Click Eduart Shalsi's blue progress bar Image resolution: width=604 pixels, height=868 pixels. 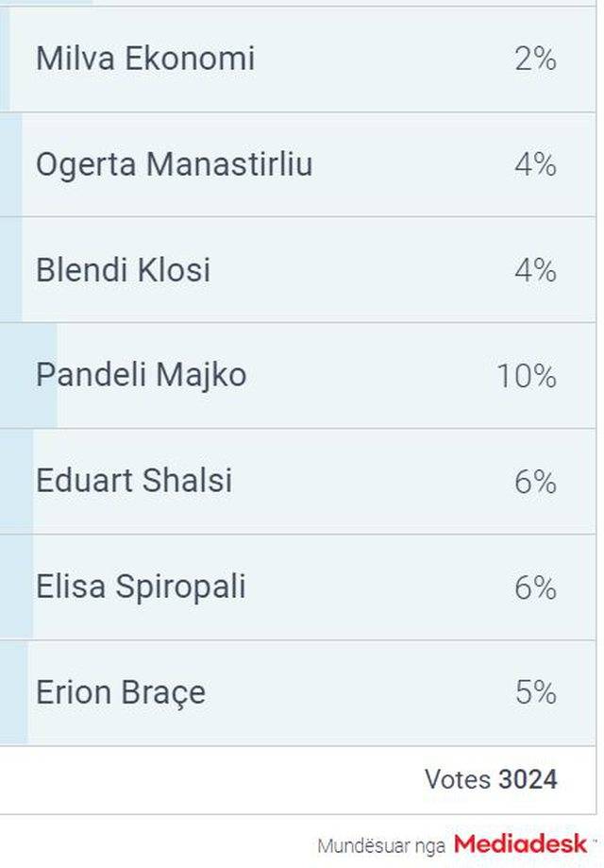[x=17, y=481]
